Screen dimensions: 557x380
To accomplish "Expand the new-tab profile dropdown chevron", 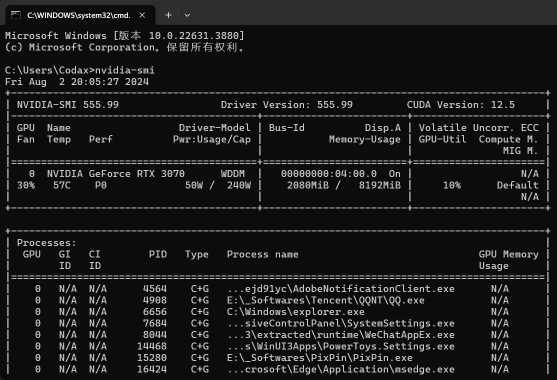I will tap(187, 15).
